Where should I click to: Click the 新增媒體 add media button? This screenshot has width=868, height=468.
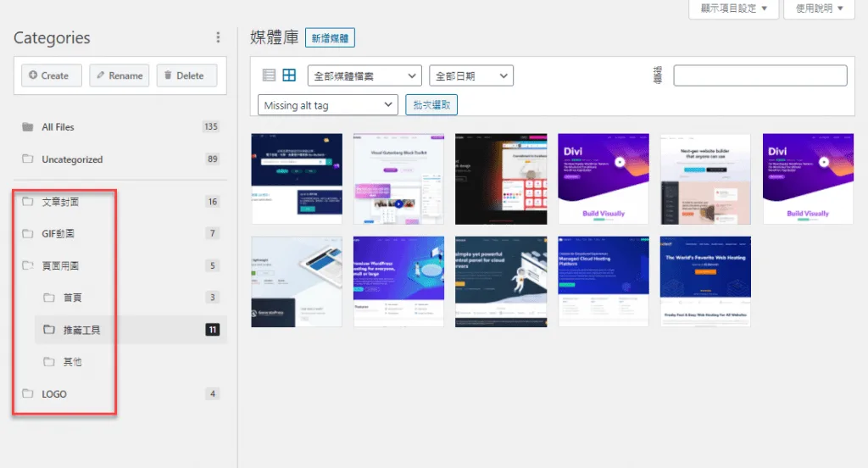coord(330,38)
